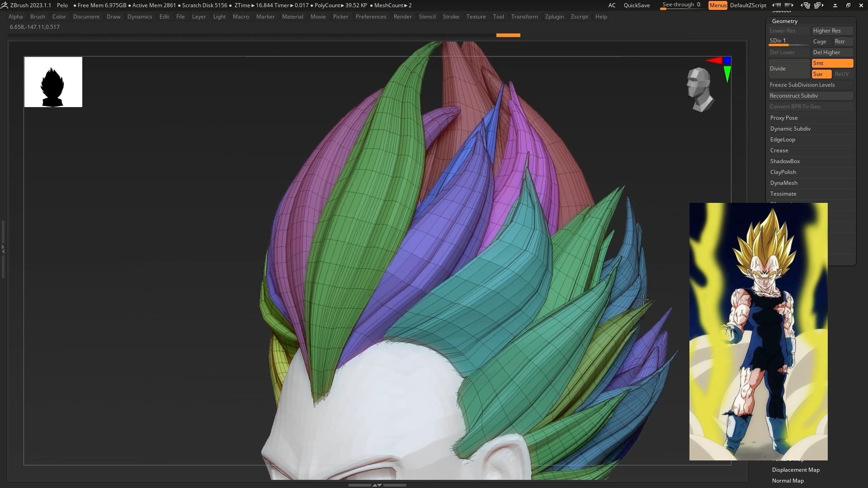The width and height of the screenshot is (868, 488).
Task: Open the Preferences menu
Action: click(371, 17)
